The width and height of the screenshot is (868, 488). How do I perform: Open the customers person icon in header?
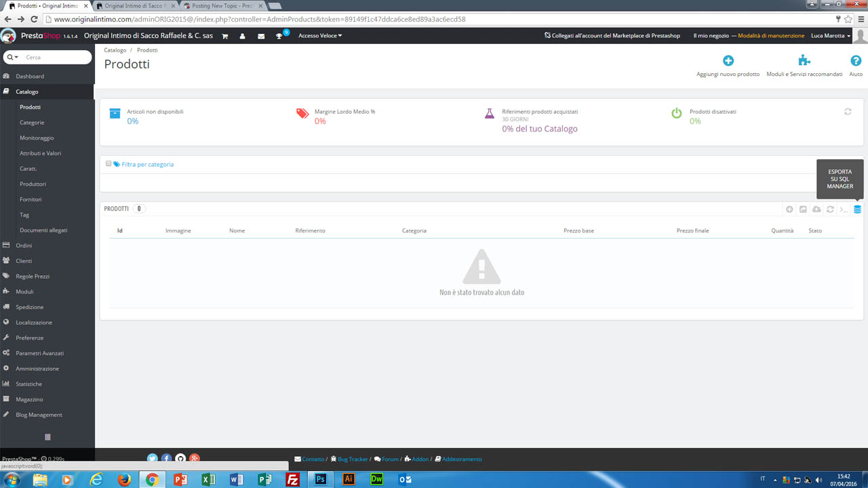(243, 36)
